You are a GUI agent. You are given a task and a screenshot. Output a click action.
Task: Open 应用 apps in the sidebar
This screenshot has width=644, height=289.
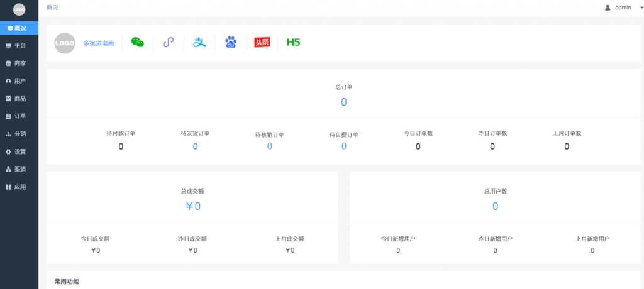pyautogui.click(x=19, y=187)
